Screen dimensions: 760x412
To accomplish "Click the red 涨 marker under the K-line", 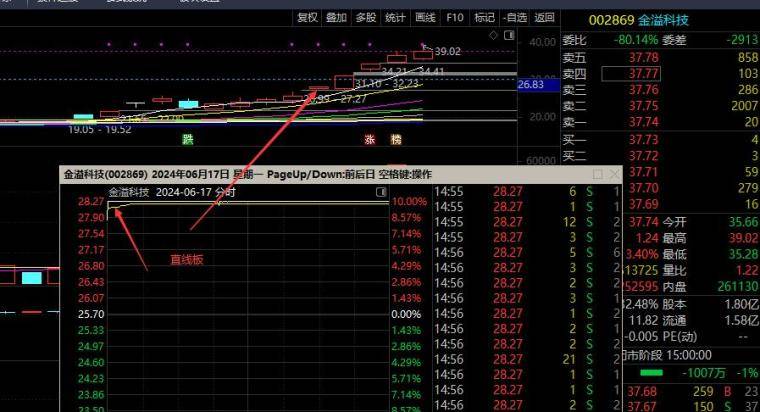I will 370,140.
